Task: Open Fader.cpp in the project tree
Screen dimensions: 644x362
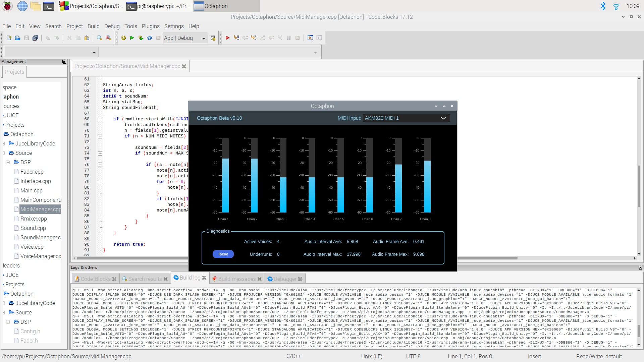Action: [32, 172]
